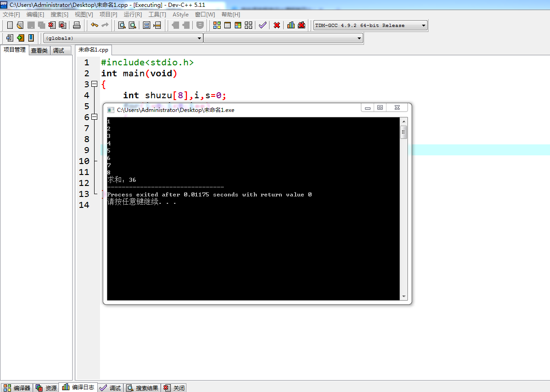Click console window scrollbar up arrow
550x392 pixels.
coord(404,121)
